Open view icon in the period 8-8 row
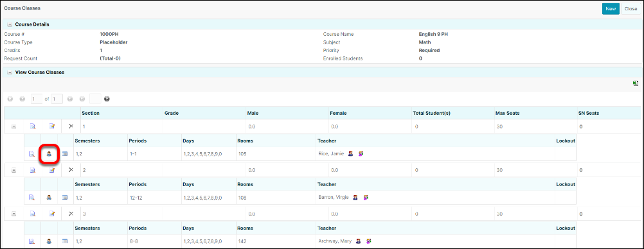 click(31, 241)
